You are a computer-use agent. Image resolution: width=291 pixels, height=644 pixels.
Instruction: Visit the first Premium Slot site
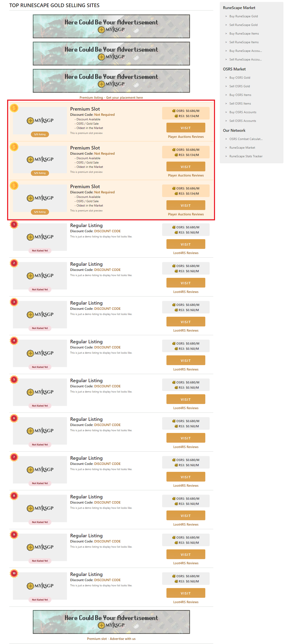tap(186, 128)
